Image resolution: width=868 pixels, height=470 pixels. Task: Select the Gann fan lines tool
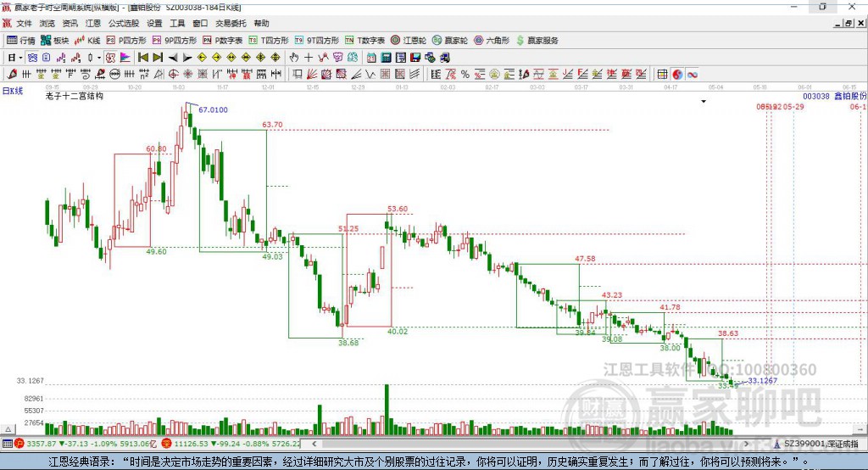(x=312, y=75)
